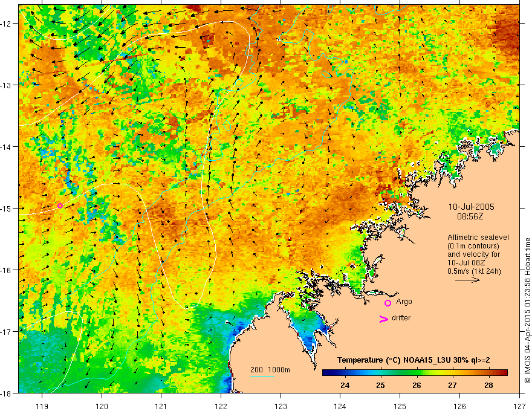The image size is (532, 411).
Task: Click the colorbar label 25
Action: [x=381, y=386]
